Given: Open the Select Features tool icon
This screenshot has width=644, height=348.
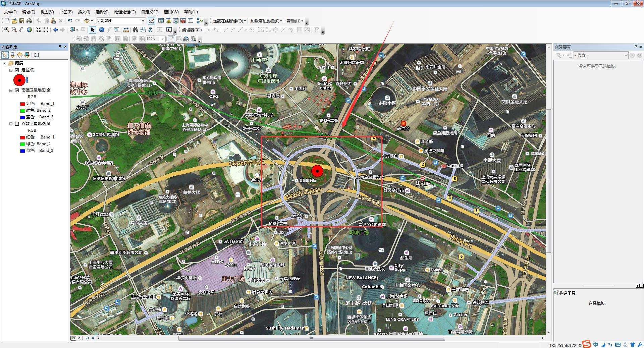Looking at the screenshot, I should tap(72, 30).
